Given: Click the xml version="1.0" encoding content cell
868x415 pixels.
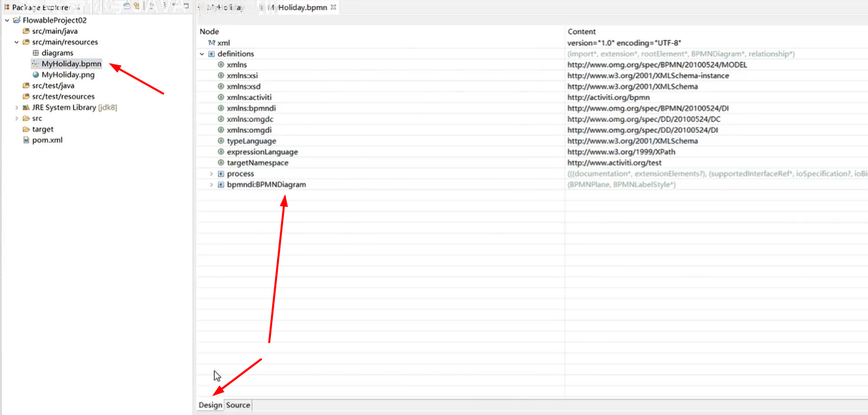Looking at the screenshot, I should pyautogui.click(x=624, y=43).
